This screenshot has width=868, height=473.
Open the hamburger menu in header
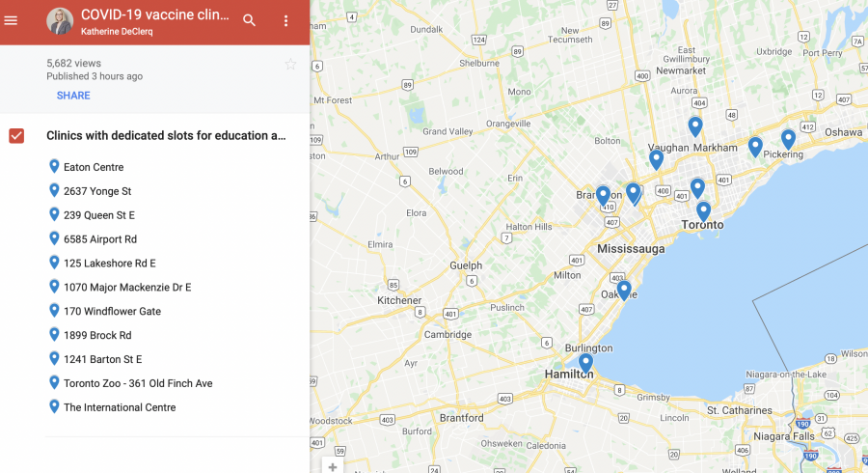click(12, 20)
